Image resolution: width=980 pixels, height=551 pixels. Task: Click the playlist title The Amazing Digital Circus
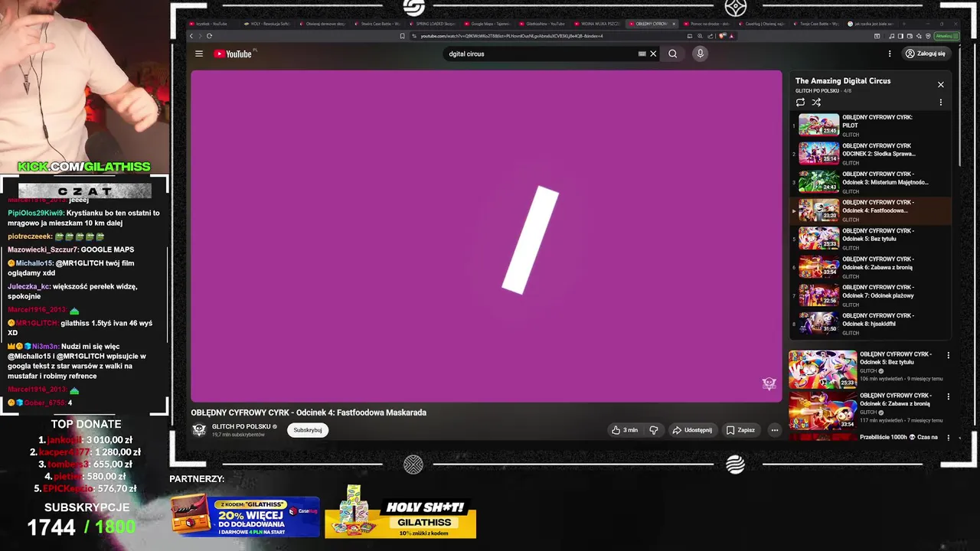point(842,80)
